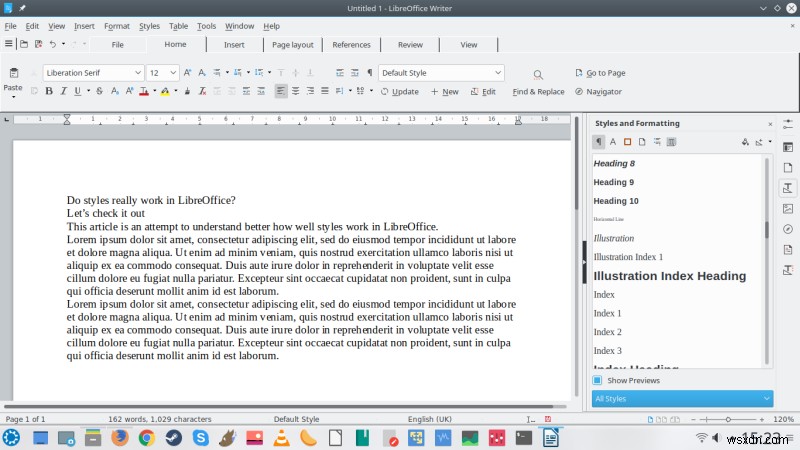Align the paragraph right
This screenshot has width=800, height=450.
click(310, 91)
